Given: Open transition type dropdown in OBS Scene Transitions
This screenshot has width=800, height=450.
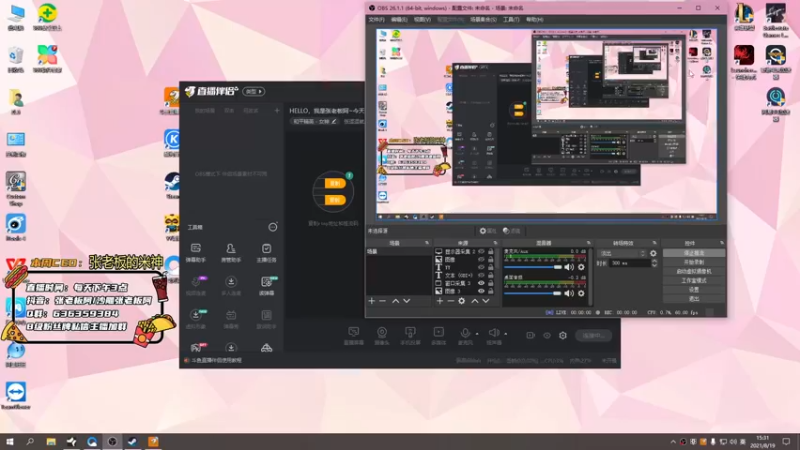Looking at the screenshot, I should [622, 253].
